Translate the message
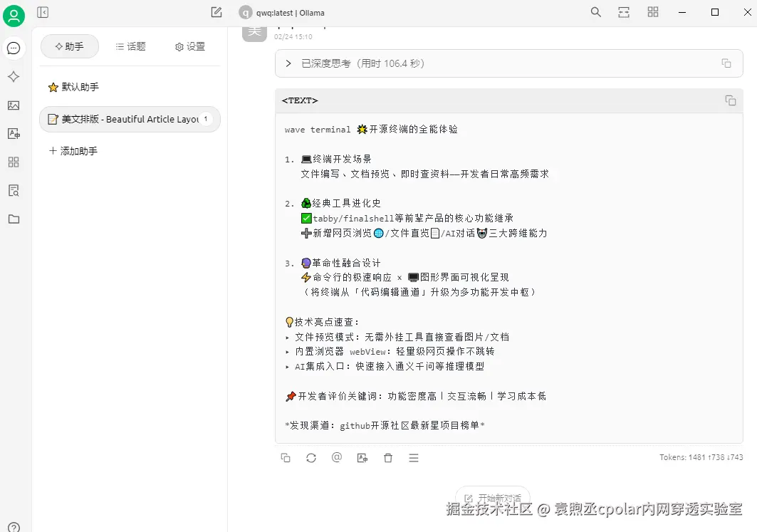 pyautogui.click(x=362, y=458)
